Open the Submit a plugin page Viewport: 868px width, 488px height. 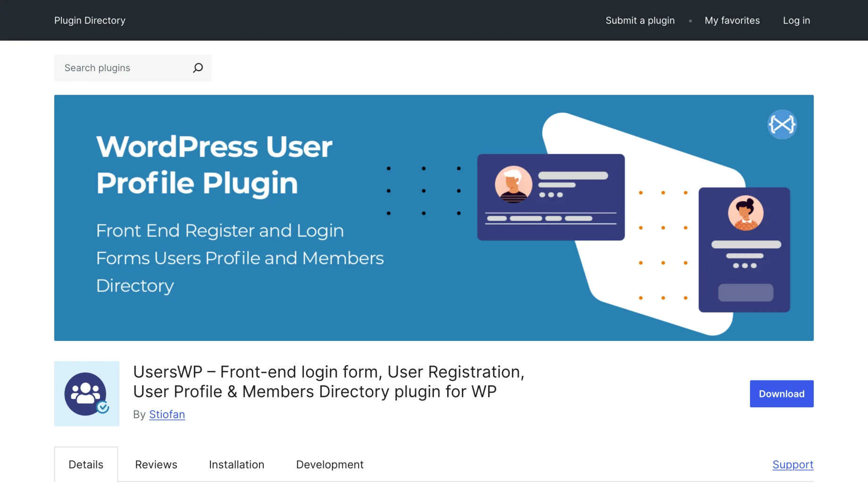point(640,20)
